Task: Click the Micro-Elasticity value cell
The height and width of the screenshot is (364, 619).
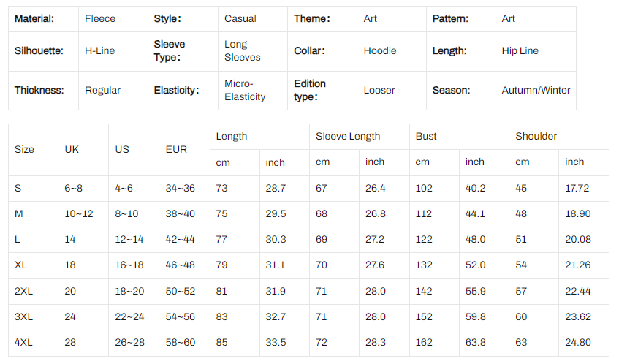Action: [245, 90]
